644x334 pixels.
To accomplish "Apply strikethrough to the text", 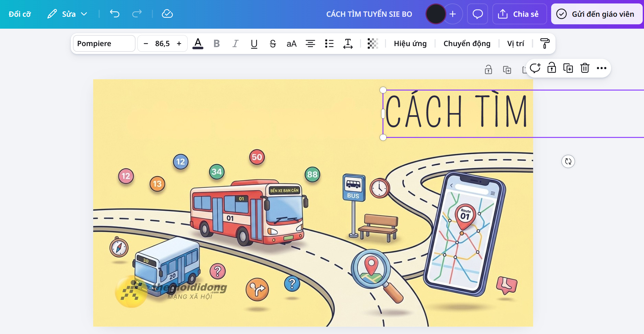I will 273,44.
